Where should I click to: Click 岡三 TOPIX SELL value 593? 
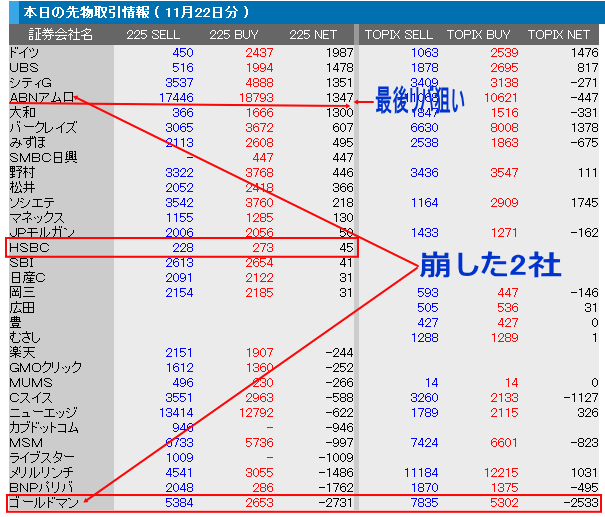[428, 293]
